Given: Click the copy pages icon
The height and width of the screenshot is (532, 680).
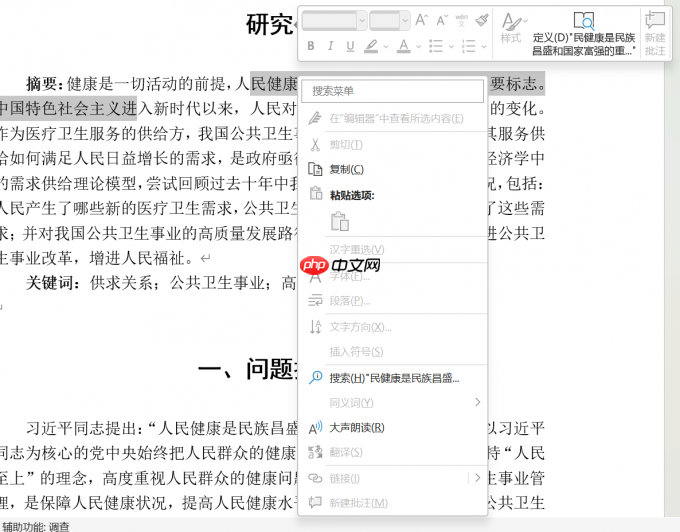Looking at the screenshot, I should click(x=315, y=169).
